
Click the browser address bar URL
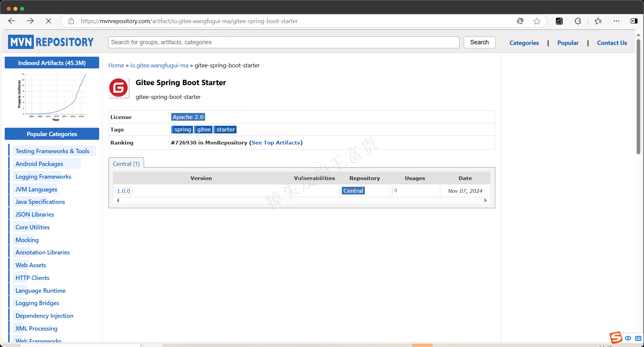(x=189, y=21)
